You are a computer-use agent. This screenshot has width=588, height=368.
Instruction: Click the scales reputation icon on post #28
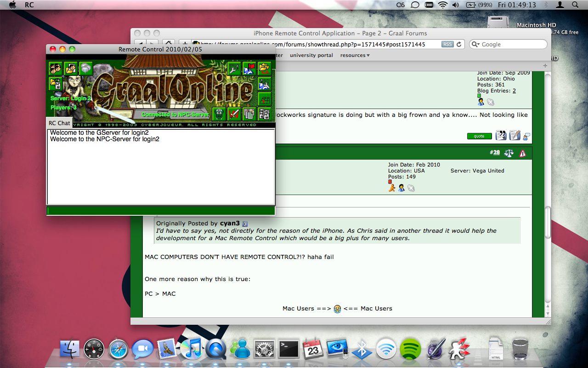[509, 153]
